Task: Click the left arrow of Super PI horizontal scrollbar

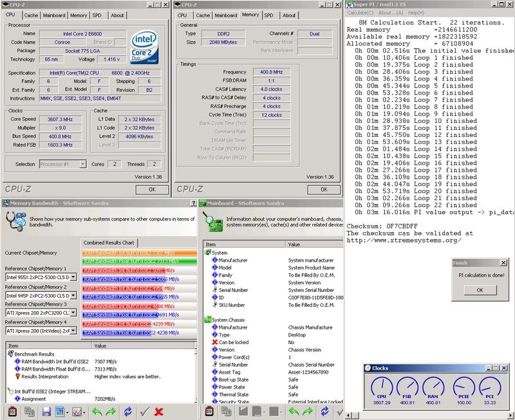Action: (x=348, y=415)
